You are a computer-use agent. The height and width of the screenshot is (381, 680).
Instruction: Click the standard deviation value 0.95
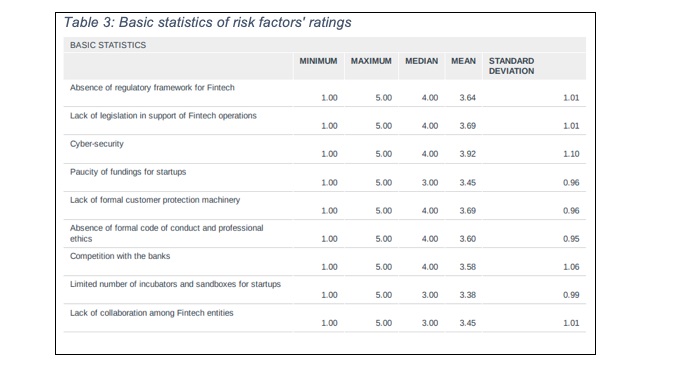point(571,239)
